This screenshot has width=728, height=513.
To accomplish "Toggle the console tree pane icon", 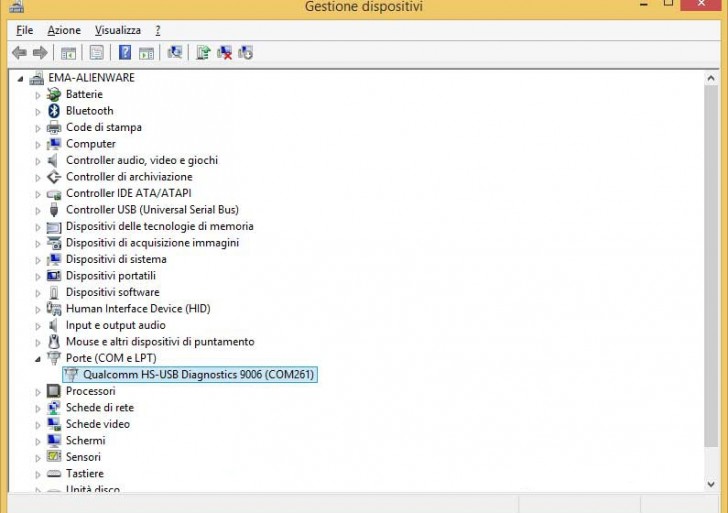I will pyautogui.click(x=68, y=53).
